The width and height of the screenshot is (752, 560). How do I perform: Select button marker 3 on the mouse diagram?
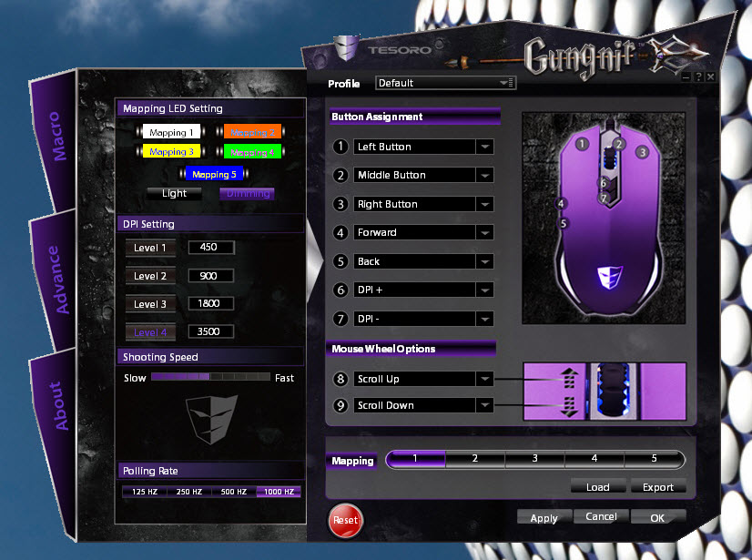click(x=642, y=153)
